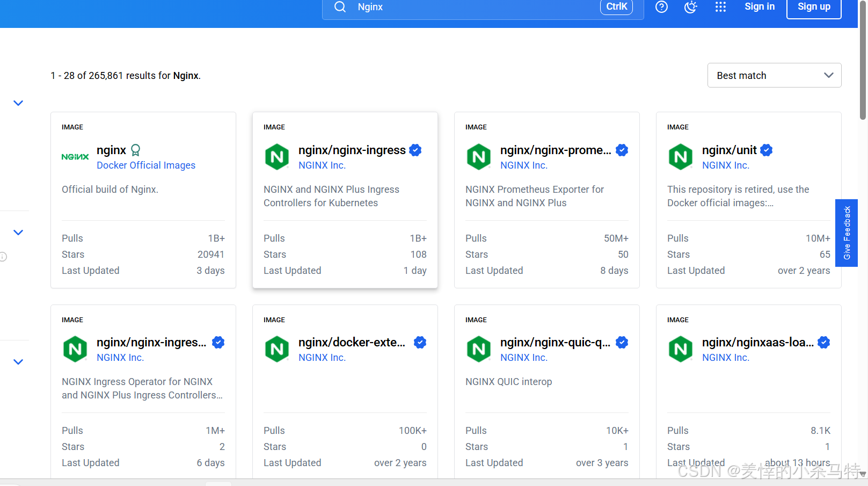
Task: Click the '8 days' last updated value
Action: point(614,271)
